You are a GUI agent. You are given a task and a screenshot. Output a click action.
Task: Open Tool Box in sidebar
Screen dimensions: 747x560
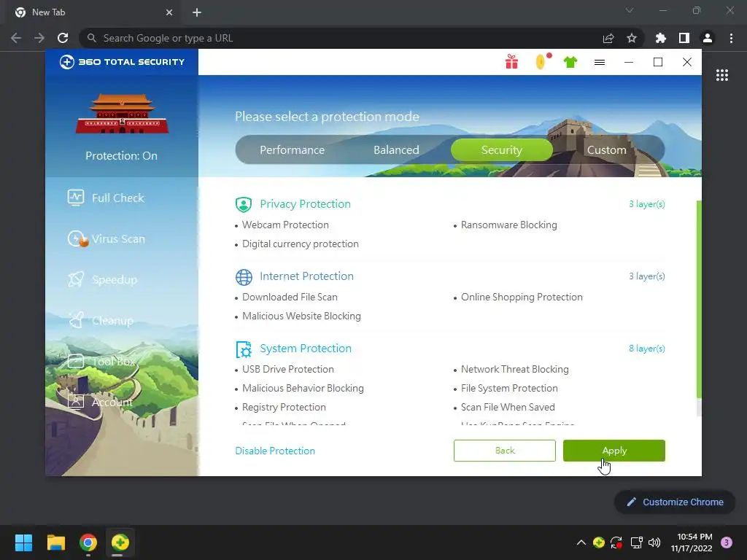point(102,362)
